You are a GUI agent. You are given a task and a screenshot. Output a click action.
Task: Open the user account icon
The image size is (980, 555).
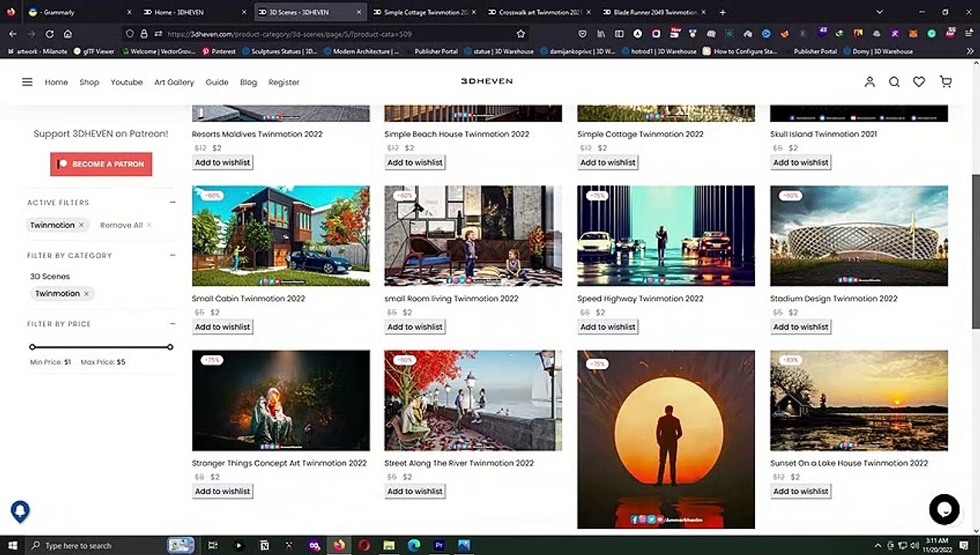[870, 82]
